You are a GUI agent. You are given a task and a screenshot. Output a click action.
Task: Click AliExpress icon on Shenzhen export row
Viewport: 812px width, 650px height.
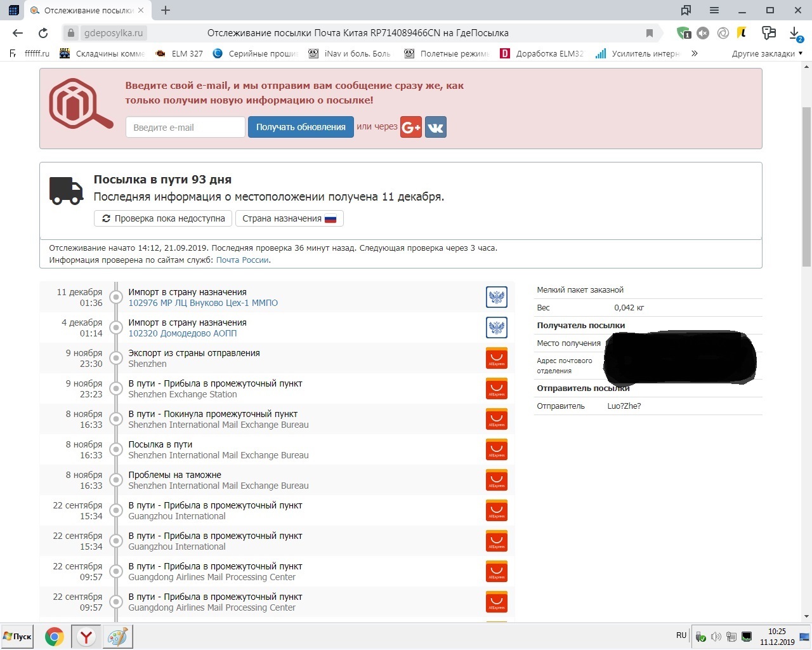point(497,358)
